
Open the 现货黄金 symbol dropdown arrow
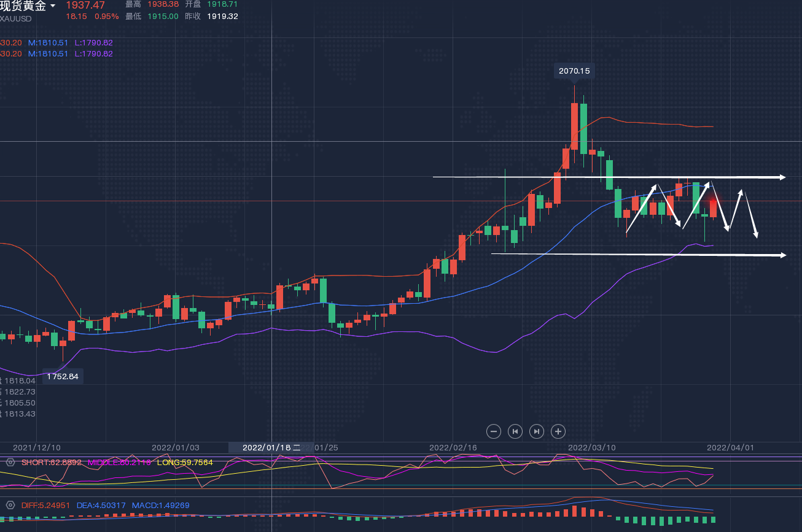[x=53, y=6]
